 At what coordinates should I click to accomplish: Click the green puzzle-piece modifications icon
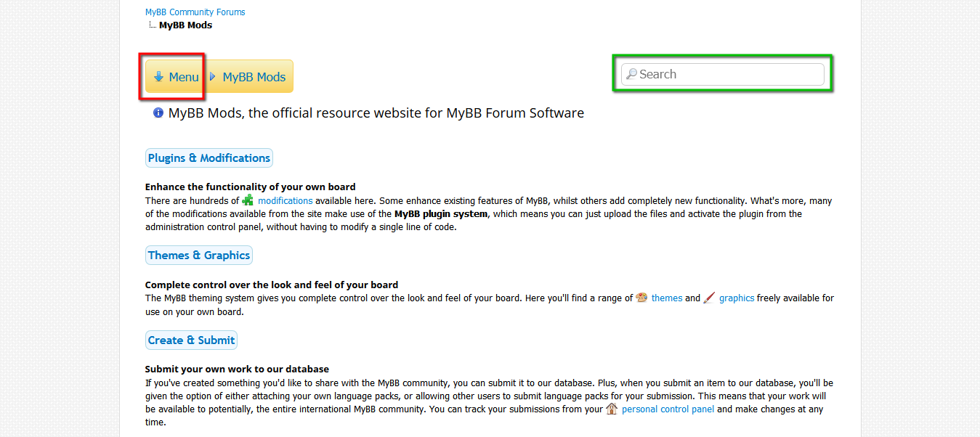coord(248,200)
